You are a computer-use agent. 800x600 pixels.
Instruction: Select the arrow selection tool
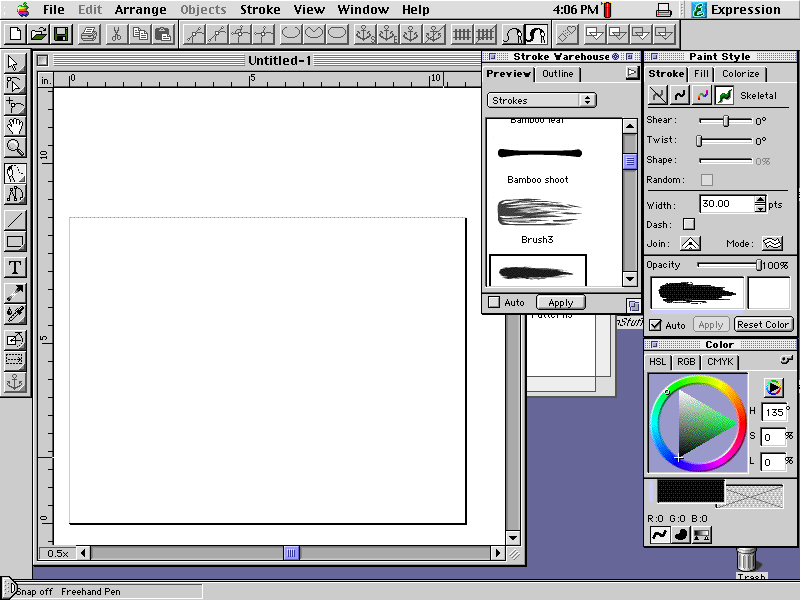[x=13, y=63]
